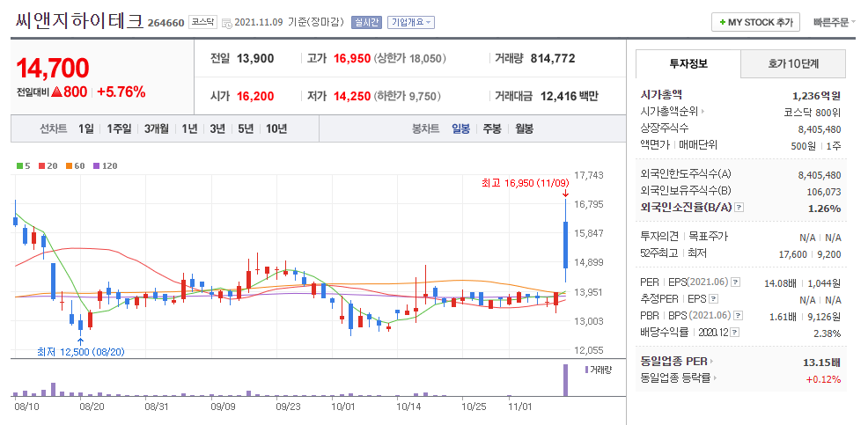Click the 실시간 badge button

click(x=366, y=22)
